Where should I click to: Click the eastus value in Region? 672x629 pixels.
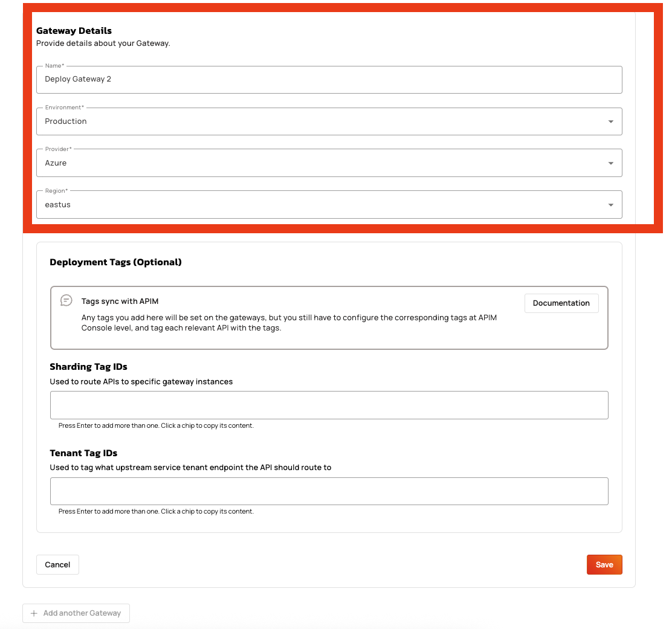[57, 205]
